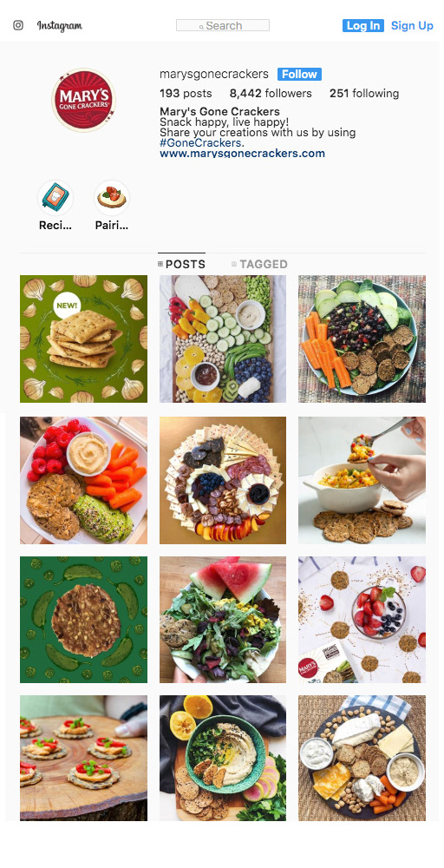The height and width of the screenshot is (868, 444).
Task: Click the Instagram camera logo icon
Action: pyautogui.click(x=18, y=25)
